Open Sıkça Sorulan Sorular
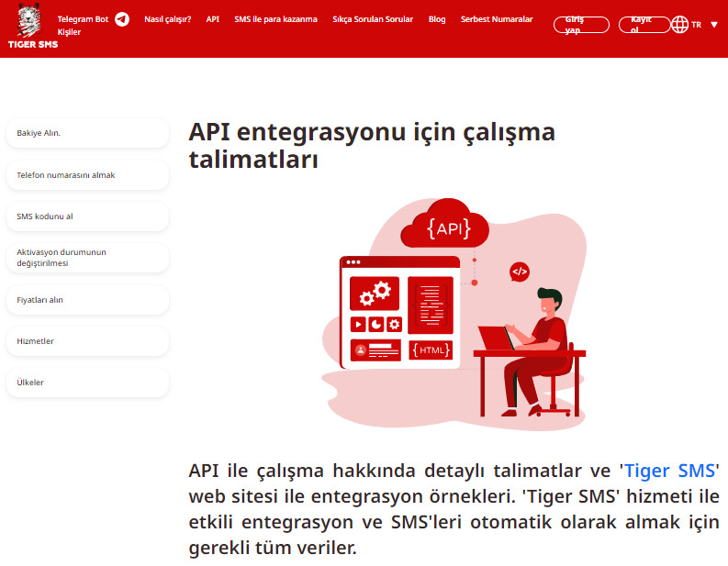 [x=373, y=19]
